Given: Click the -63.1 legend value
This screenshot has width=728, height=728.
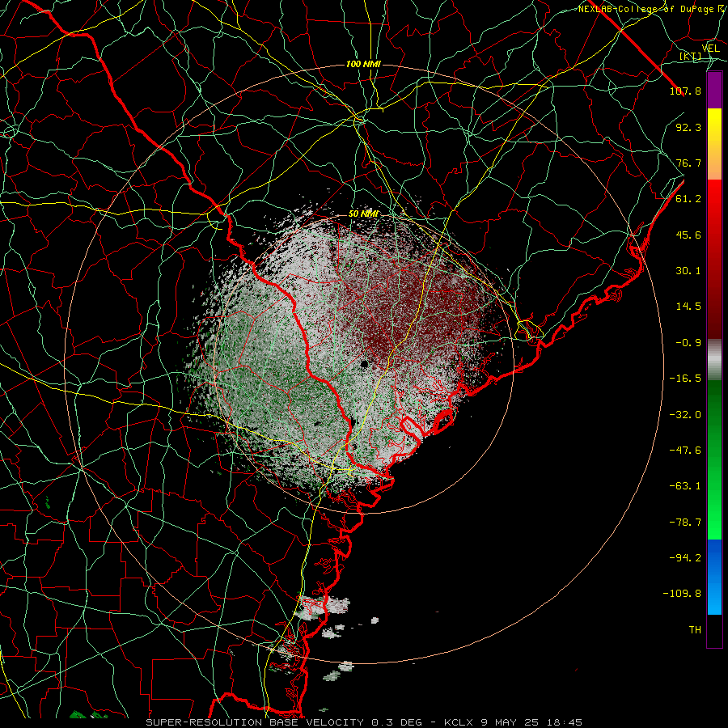Looking at the screenshot, I should point(685,486).
